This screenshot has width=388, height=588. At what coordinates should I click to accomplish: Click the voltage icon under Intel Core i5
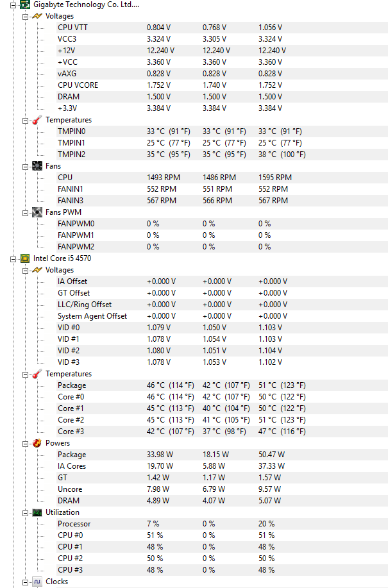point(37,270)
